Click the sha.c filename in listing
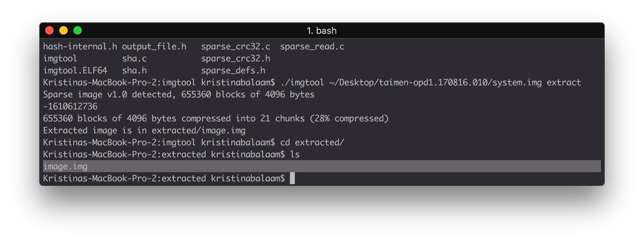Screen dimensions: 644x242 134,59
